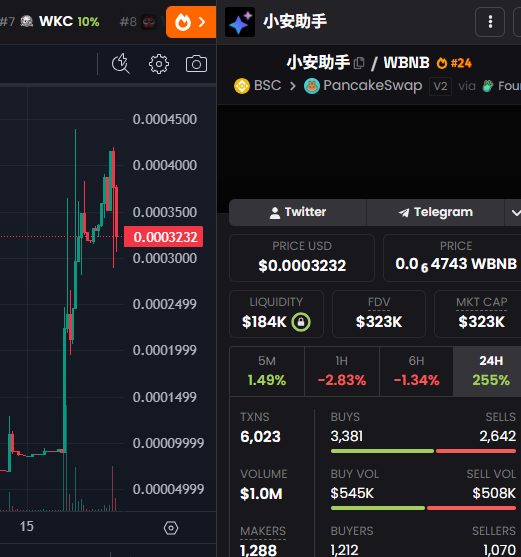Image resolution: width=521 pixels, height=557 pixels.
Task: Click the liquidity lock icon
Action: point(301,322)
